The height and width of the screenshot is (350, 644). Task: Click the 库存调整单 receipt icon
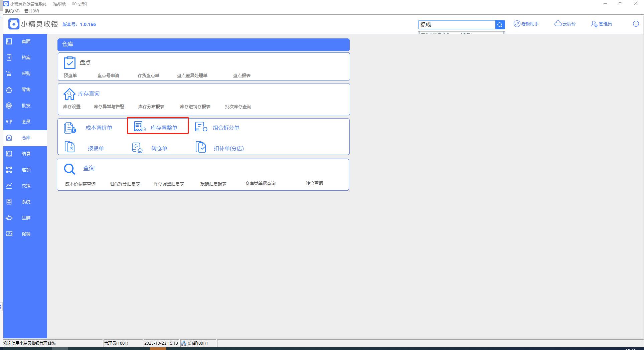pos(139,127)
